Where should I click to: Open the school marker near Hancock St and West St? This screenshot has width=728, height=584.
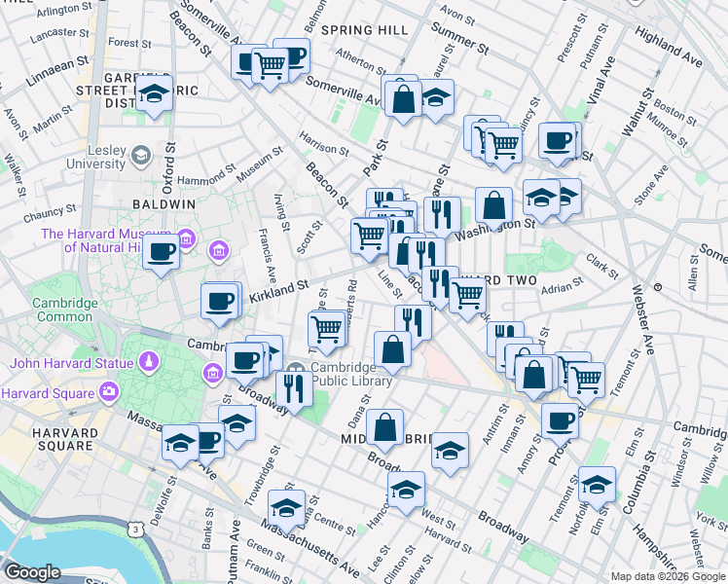406,493
